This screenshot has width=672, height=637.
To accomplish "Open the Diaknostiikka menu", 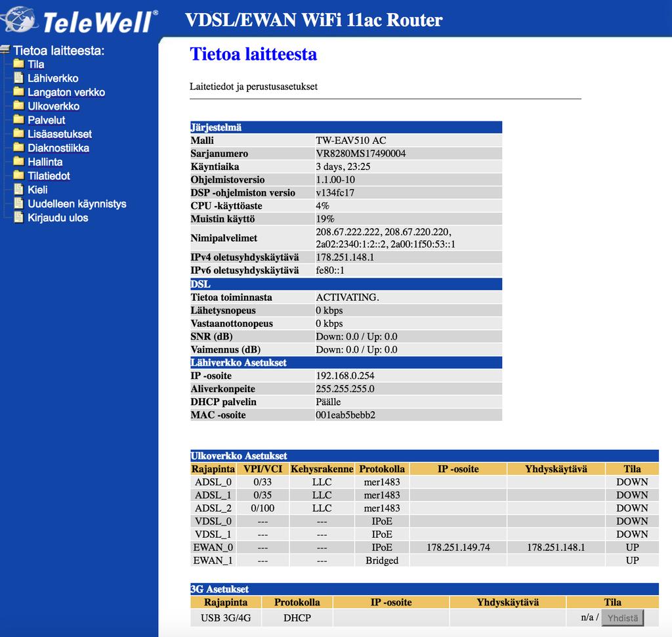I will click(58, 148).
